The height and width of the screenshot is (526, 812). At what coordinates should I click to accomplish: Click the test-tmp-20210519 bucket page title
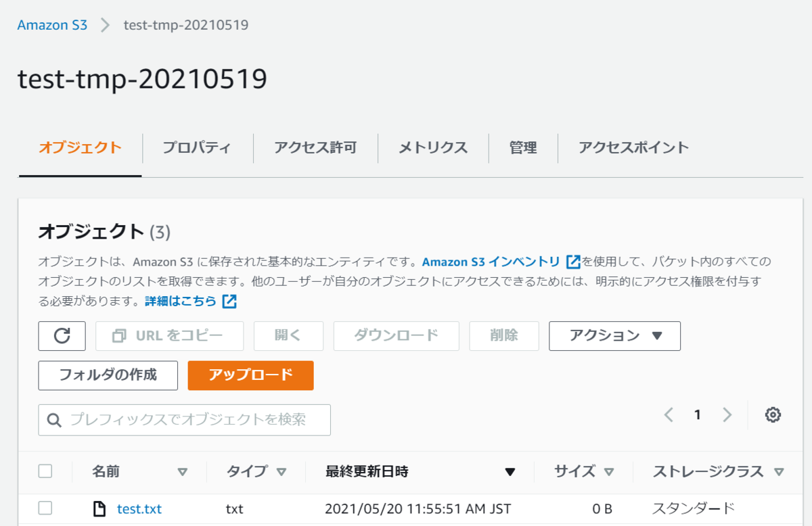click(143, 80)
